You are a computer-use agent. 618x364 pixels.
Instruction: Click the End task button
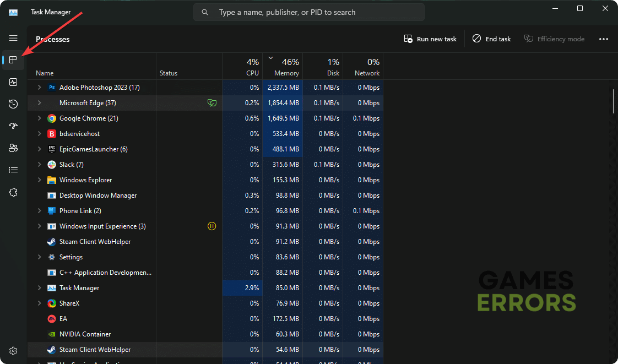point(491,39)
